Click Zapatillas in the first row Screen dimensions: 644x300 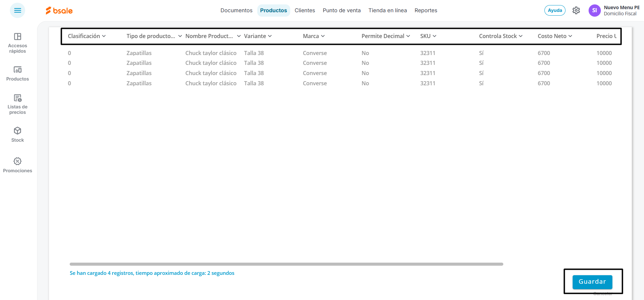coord(139,53)
